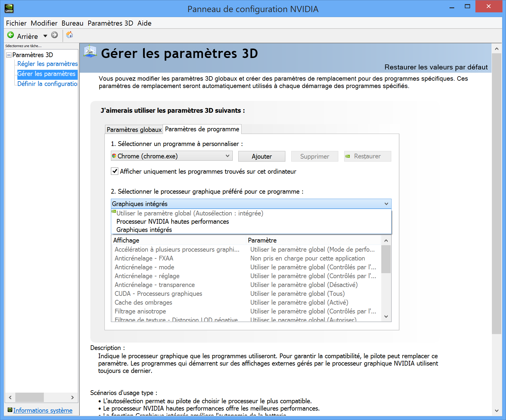
Task: Select 'Régler les paramètres' tree item
Action: (47, 64)
